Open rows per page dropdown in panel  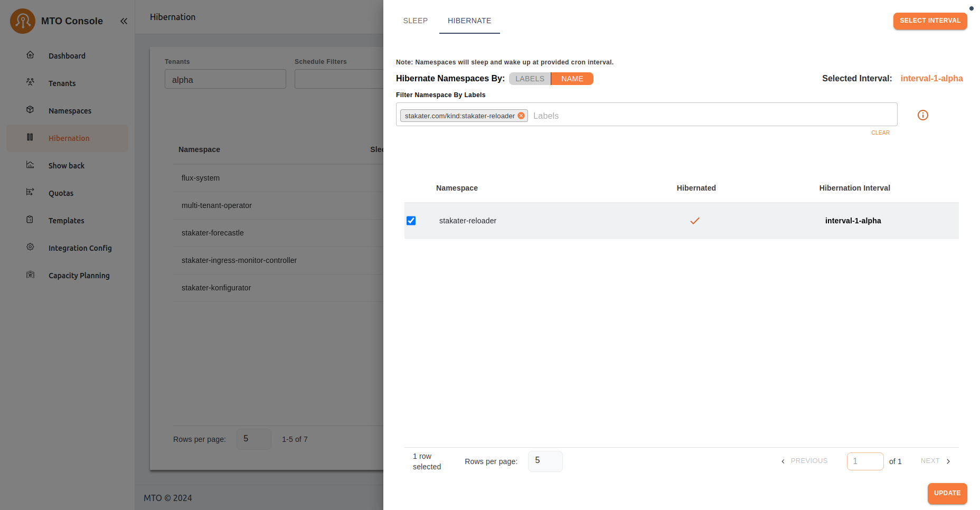(545, 461)
